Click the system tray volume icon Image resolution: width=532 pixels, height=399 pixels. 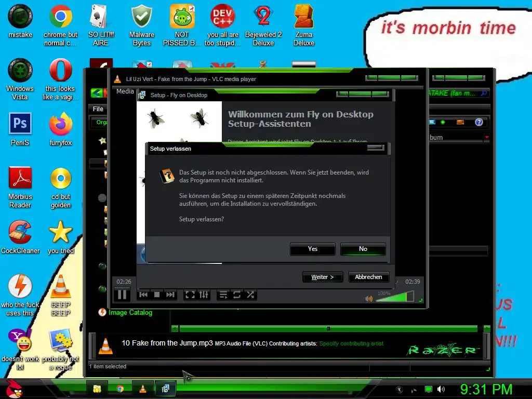coord(441,389)
